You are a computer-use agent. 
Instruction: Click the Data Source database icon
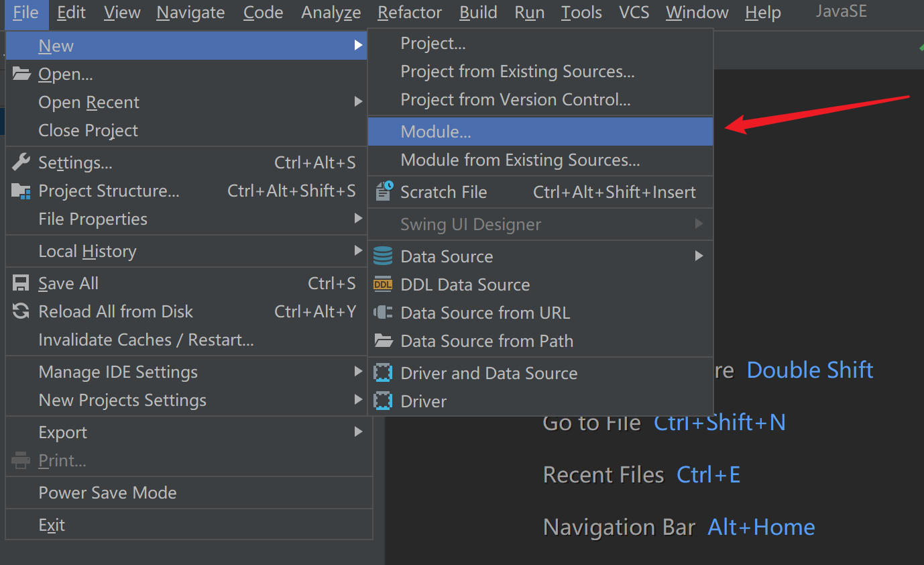[x=383, y=256]
